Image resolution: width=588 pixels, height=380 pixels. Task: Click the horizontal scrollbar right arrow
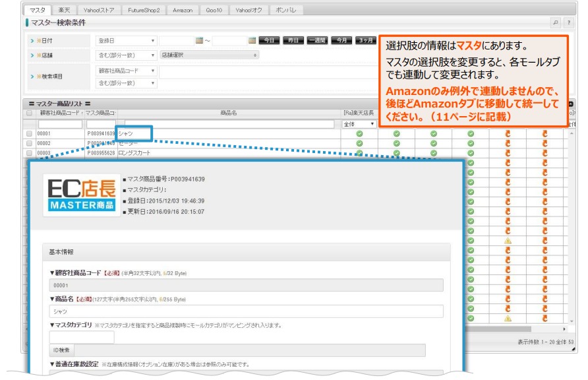click(564, 329)
